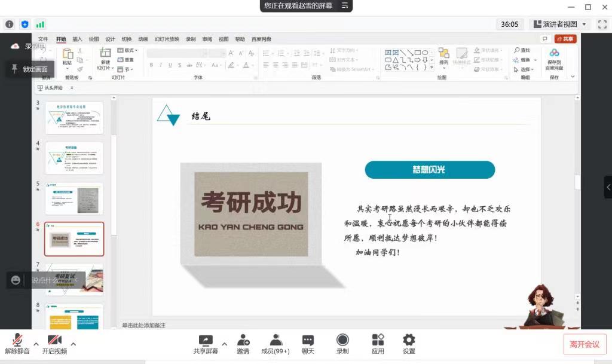Click the red 共享 button in PowerPoint
The image size is (612, 364).
click(565, 39)
